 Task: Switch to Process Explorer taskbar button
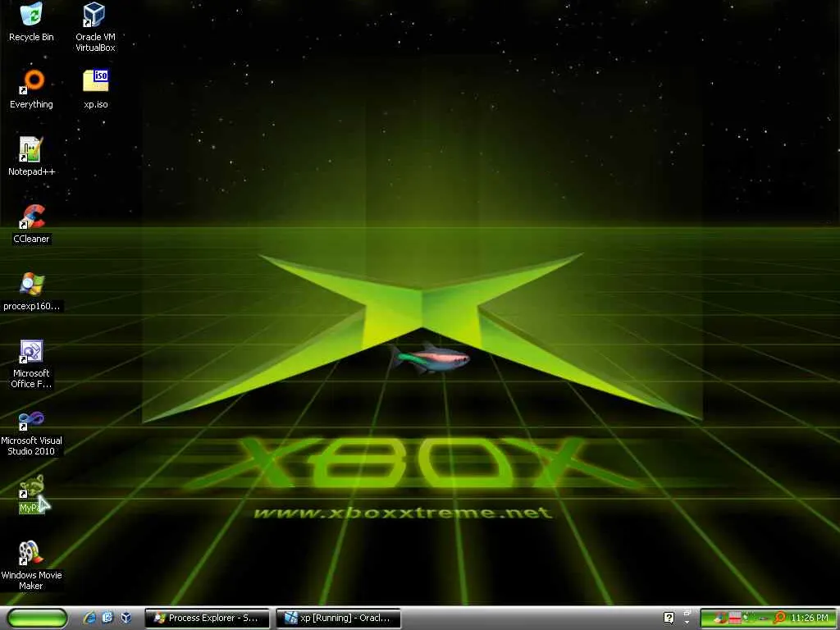coord(207,619)
